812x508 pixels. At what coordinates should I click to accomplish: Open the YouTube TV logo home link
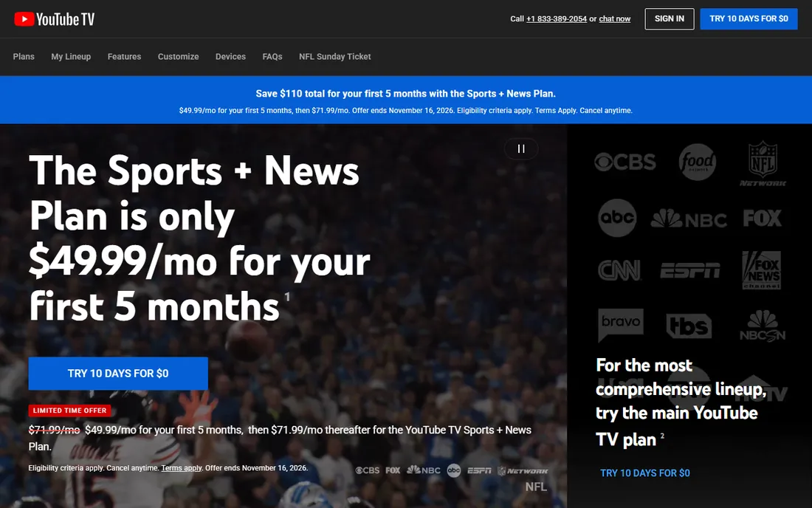coord(55,19)
